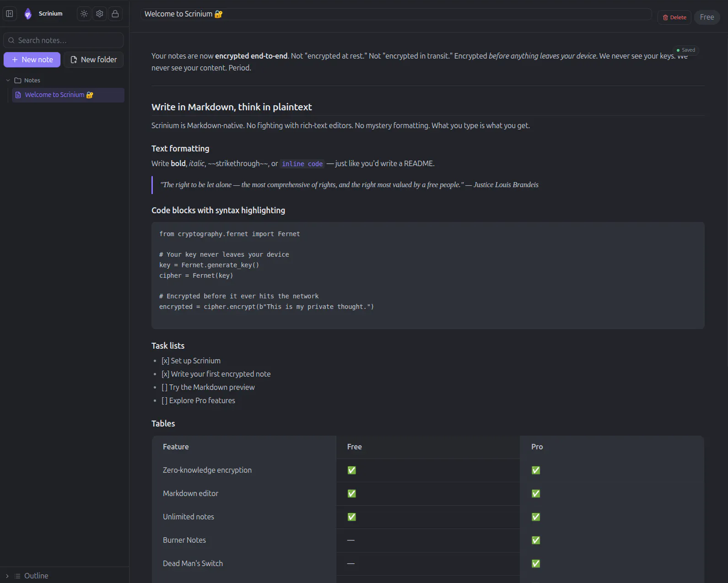Click Free checkmark for Unlimited notes
Image resolution: width=728 pixels, height=583 pixels.
click(x=351, y=517)
